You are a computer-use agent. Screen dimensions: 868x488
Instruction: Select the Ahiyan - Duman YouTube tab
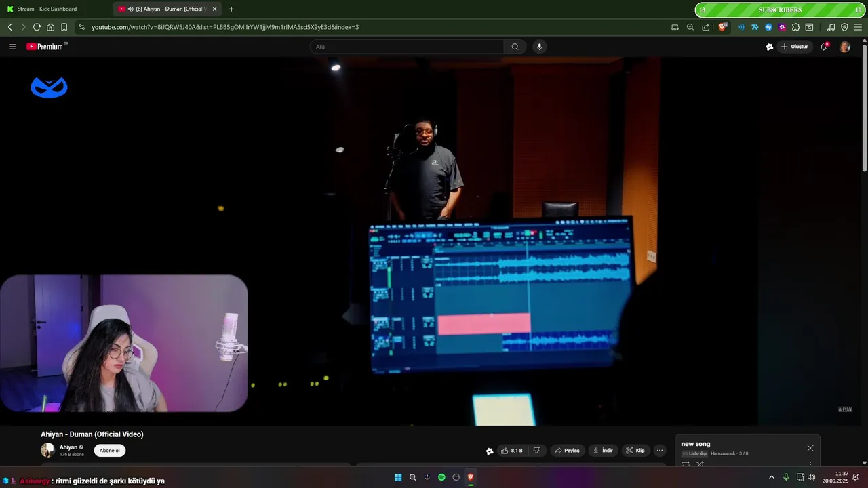point(166,9)
